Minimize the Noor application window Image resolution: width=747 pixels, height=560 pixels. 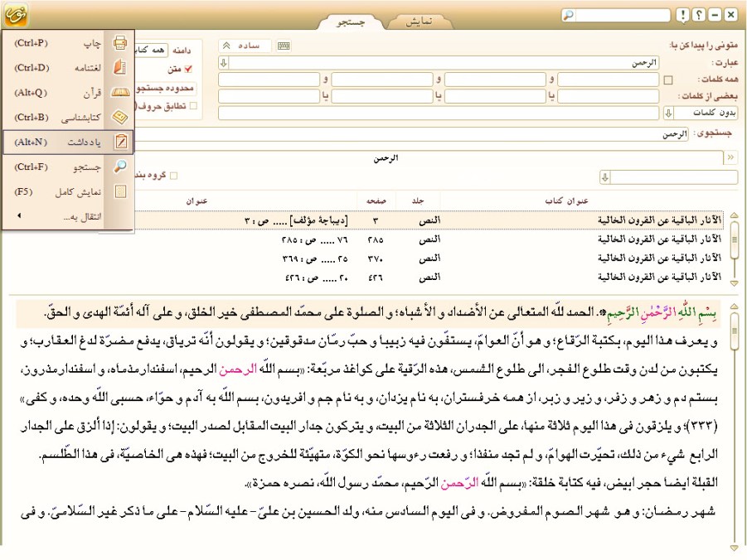tap(715, 15)
